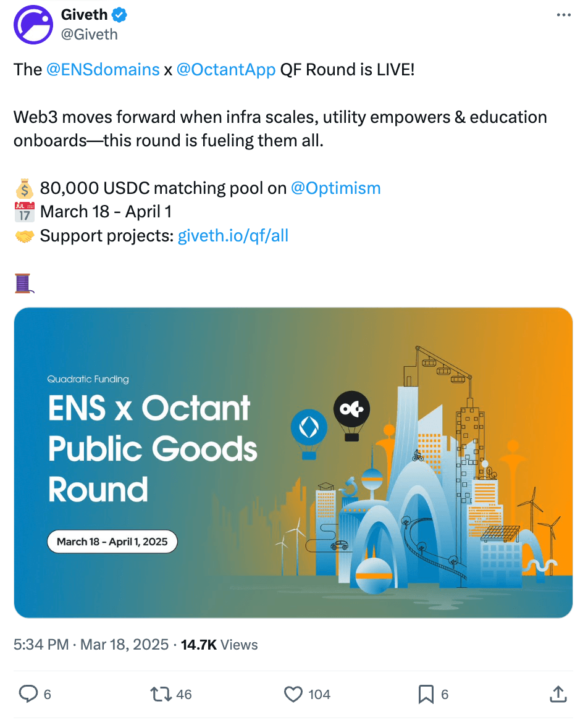Image resolution: width=588 pixels, height=720 pixels.
Task: Open the ENS x Octant banner image
Action: [293, 463]
